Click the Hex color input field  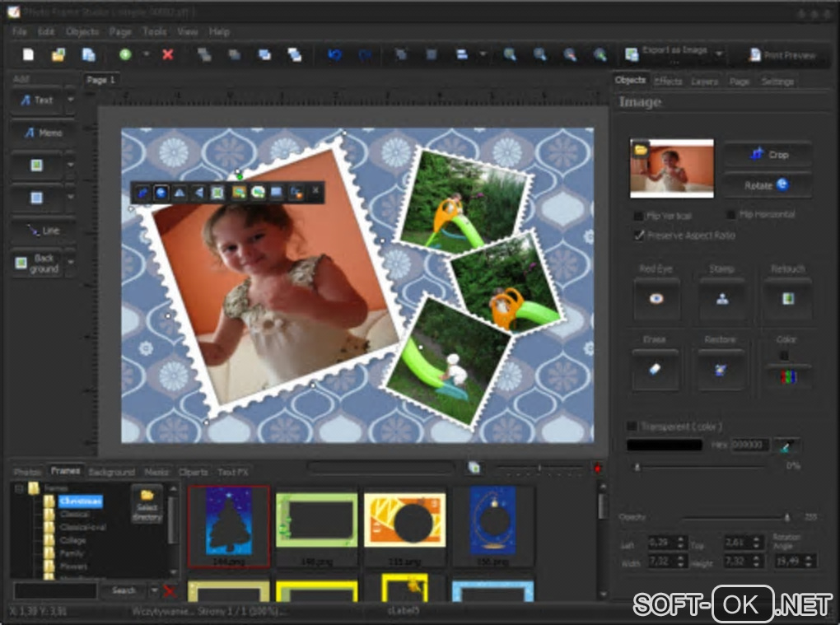pos(750,445)
